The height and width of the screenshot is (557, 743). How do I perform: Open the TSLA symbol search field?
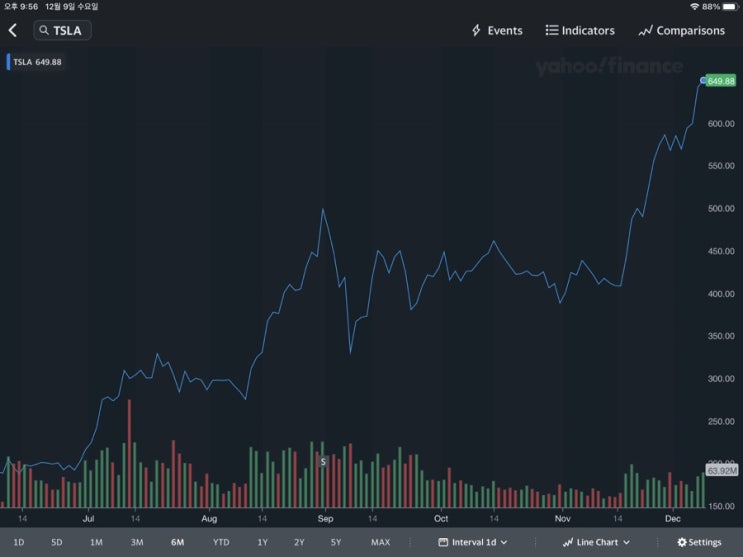tap(62, 30)
